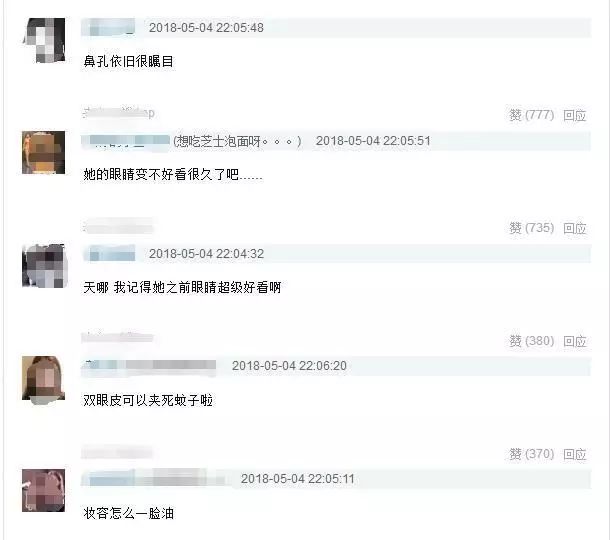Image resolution: width=610 pixels, height=540 pixels.
Task: Click blurred username before 22:04:32 timestamp
Action: [109, 254]
